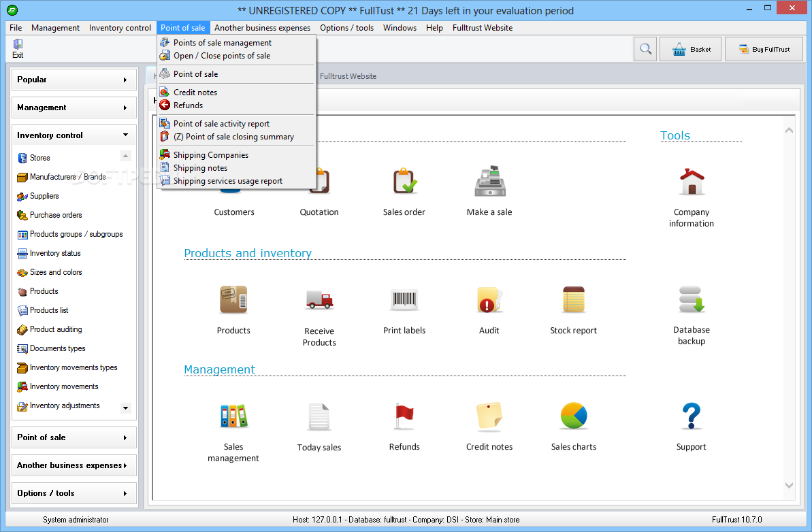Click the Exit toolbar icon

18,49
